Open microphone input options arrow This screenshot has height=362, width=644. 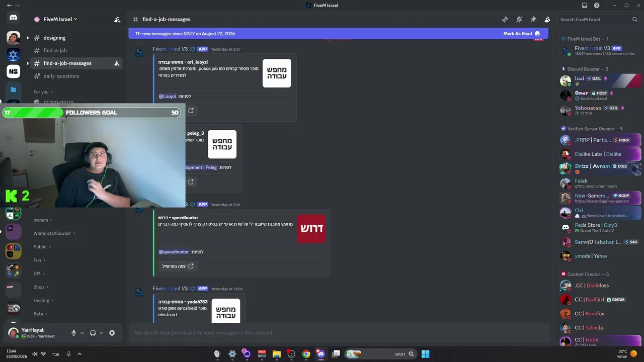coord(82,333)
